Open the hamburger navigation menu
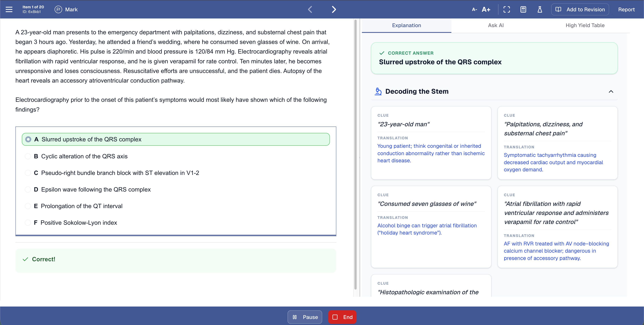This screenshot has height=325, width=644. (9, 9)
